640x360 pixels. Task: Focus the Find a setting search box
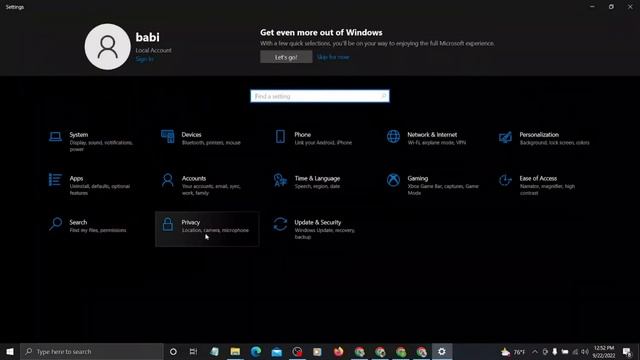click(x=320, y=96)
